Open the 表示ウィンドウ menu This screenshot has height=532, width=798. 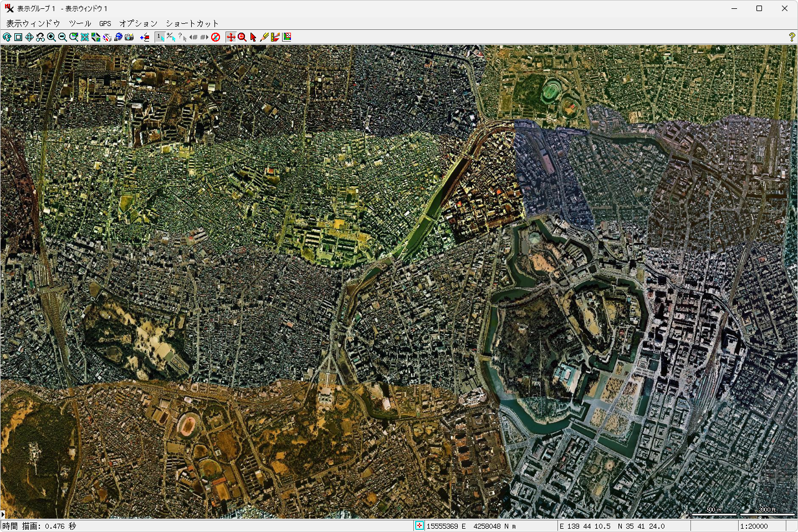[33, 23]
